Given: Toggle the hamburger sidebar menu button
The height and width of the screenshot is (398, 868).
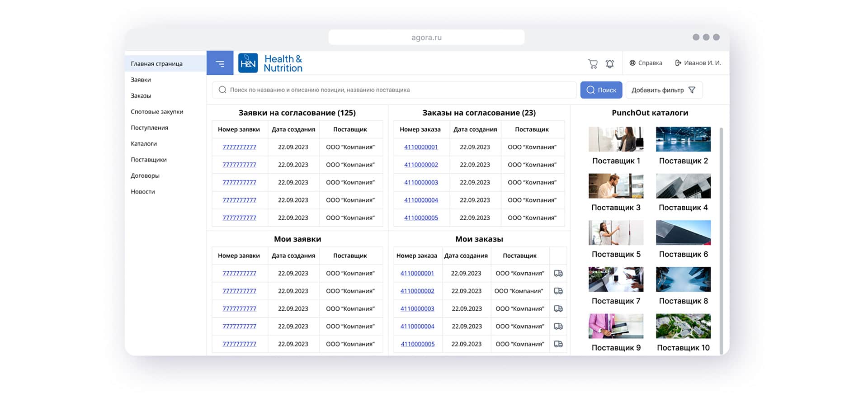Looking at the screenshot, I should point(220,63).
